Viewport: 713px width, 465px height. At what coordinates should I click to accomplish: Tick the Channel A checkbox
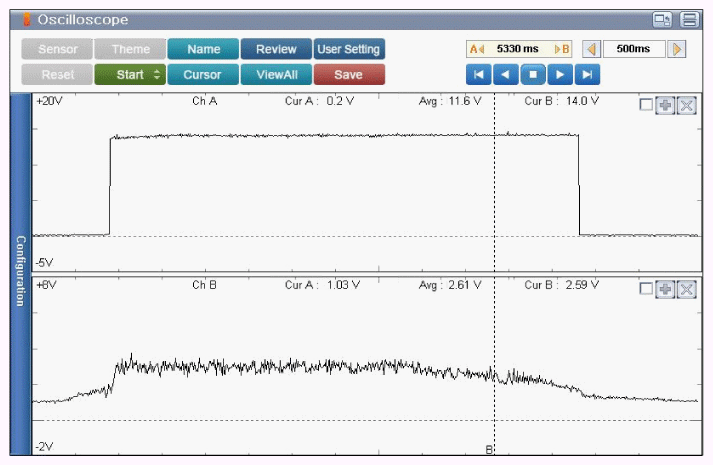646,106
